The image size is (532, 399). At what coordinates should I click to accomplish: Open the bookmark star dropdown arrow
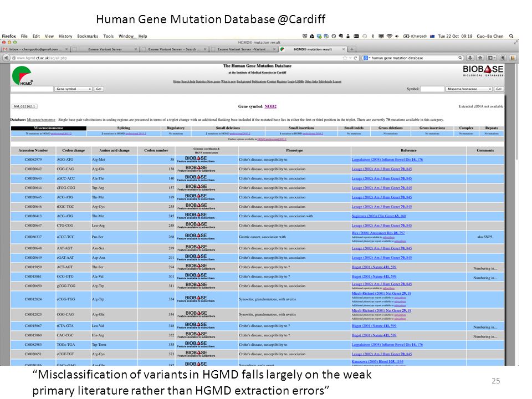click(350, 58)
